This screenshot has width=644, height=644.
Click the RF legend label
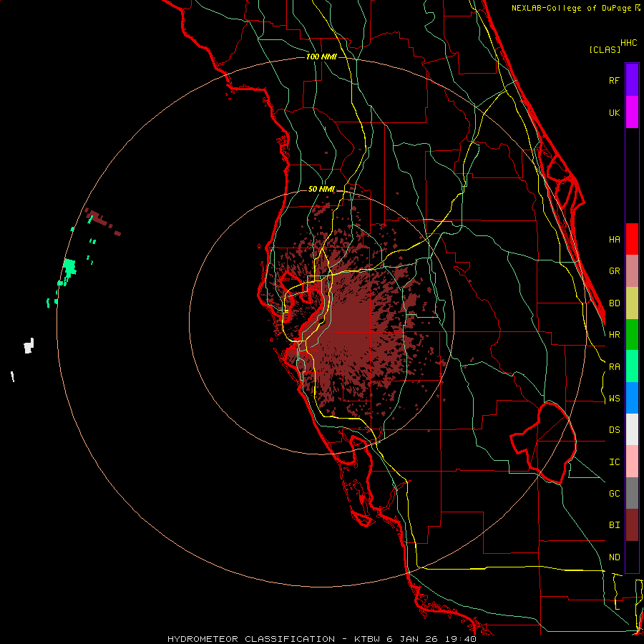pyautogui.click(x=614, y=81)
